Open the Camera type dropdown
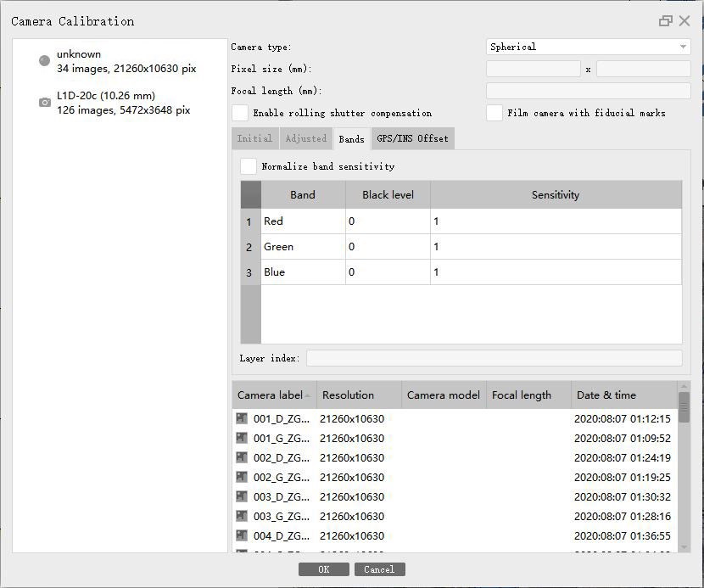This screenshot has width=704, height=588. pos(589,47)
